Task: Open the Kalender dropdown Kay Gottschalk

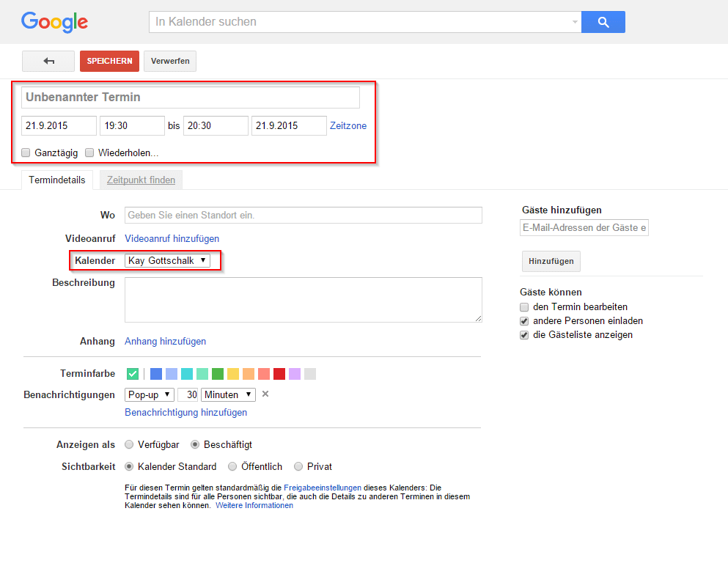Action: pyautogui.click(x=167, y=260)
